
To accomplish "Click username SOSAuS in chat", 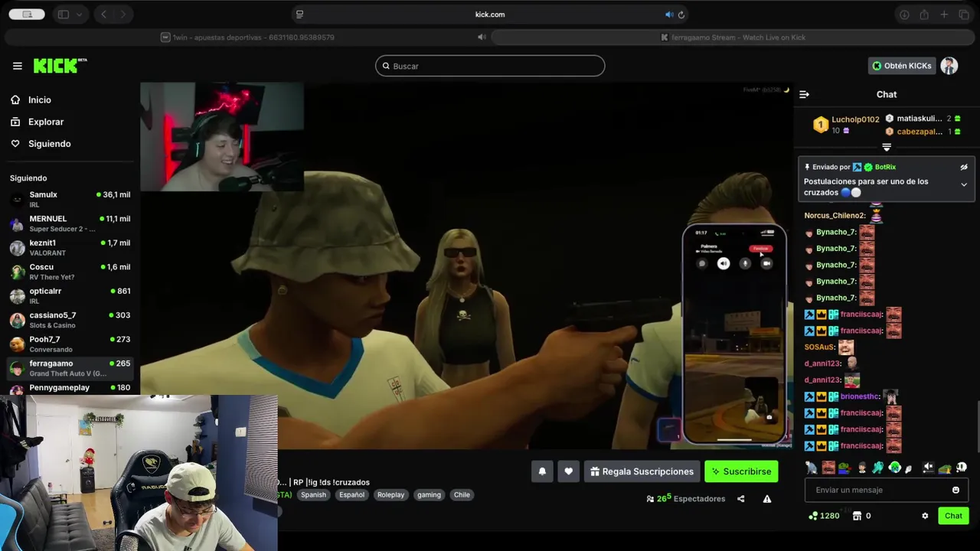I will (x=818, y=347).
